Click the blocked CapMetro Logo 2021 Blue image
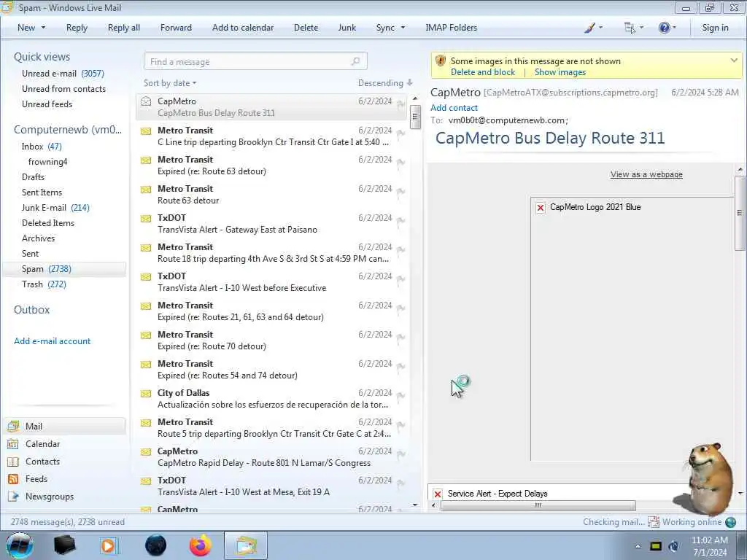Viewport: 747px width, 560px height. click(541, 208)
